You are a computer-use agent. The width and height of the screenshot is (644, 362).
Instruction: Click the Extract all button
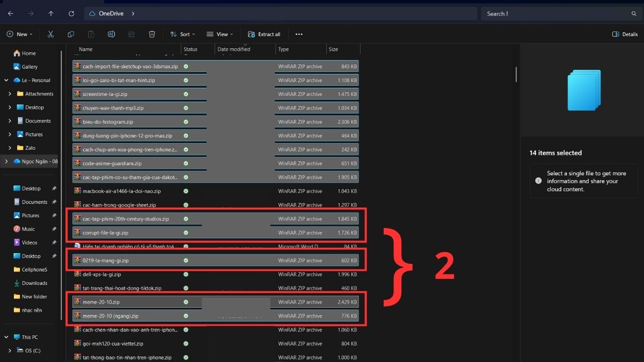click(x=264, y=34)
